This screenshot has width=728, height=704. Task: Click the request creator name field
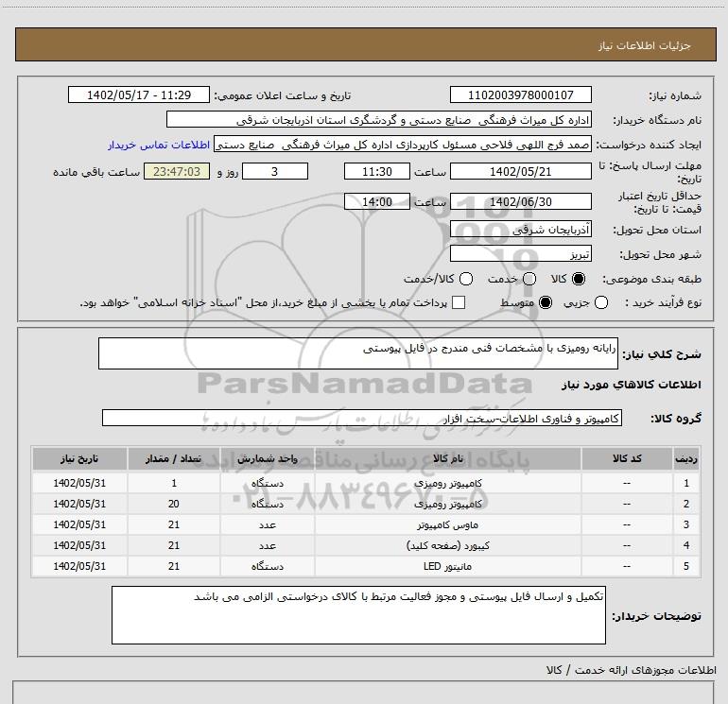pyautogui.click(x=402, y=145)
